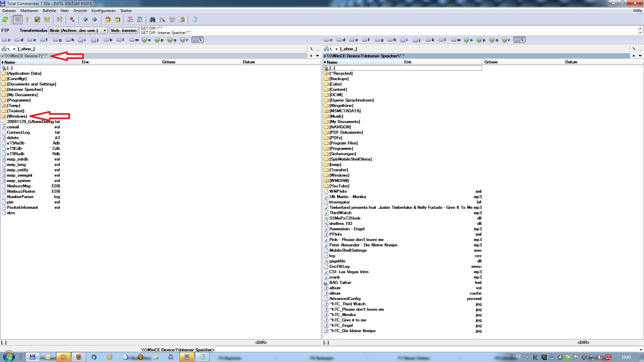Select drive c in left drive bar

tap(6, 40)
